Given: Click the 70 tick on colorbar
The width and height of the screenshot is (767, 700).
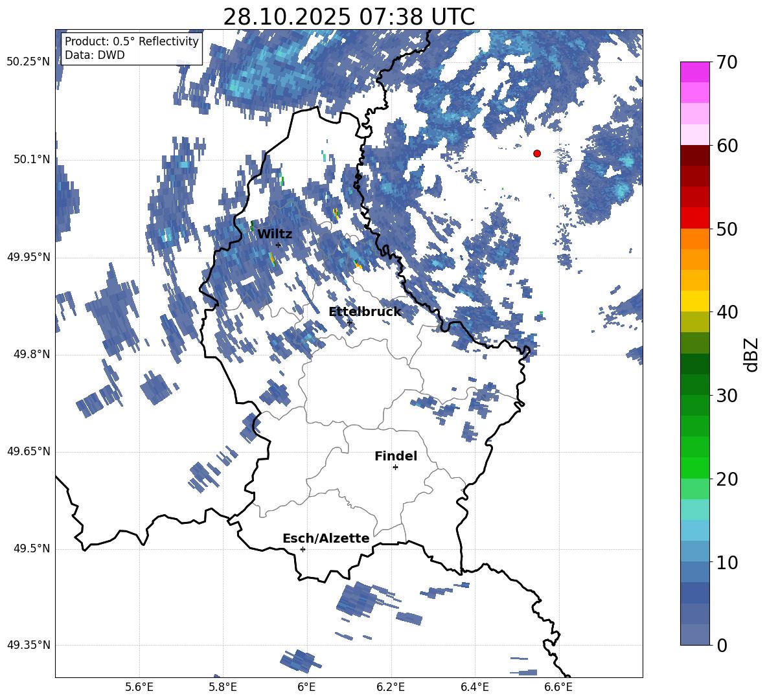Looking at the screenshot, I should pos(727,62).
